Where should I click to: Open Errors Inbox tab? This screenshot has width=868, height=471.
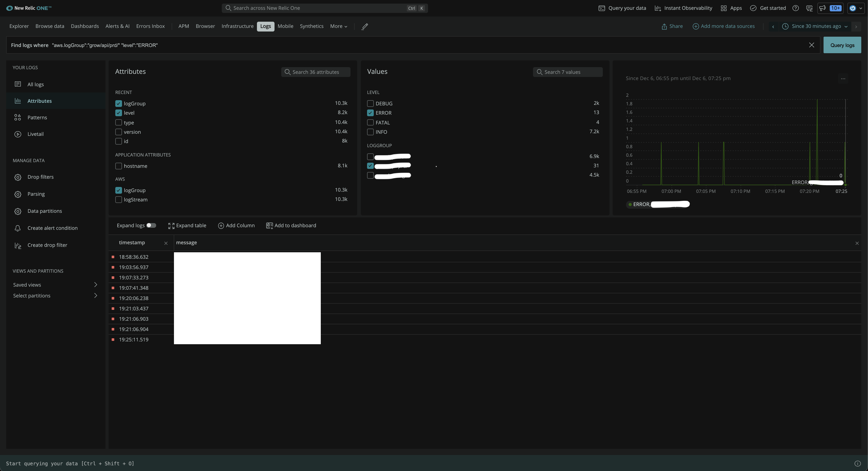click(x=150, y=26)
